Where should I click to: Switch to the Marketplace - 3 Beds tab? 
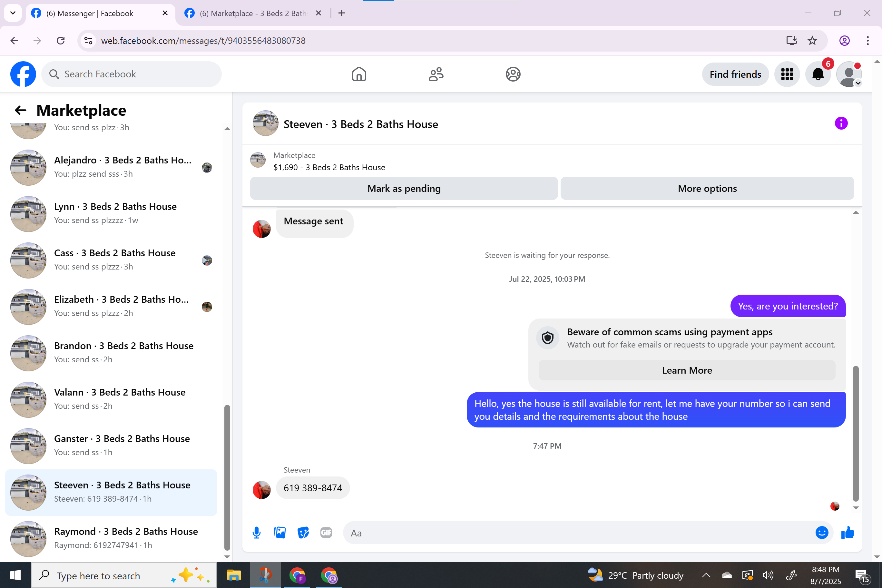point(253,14)
